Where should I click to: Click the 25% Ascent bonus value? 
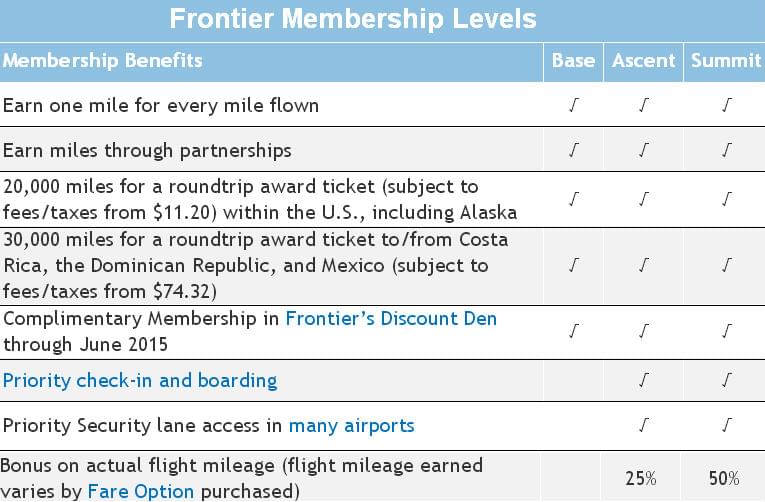point(641,478)
